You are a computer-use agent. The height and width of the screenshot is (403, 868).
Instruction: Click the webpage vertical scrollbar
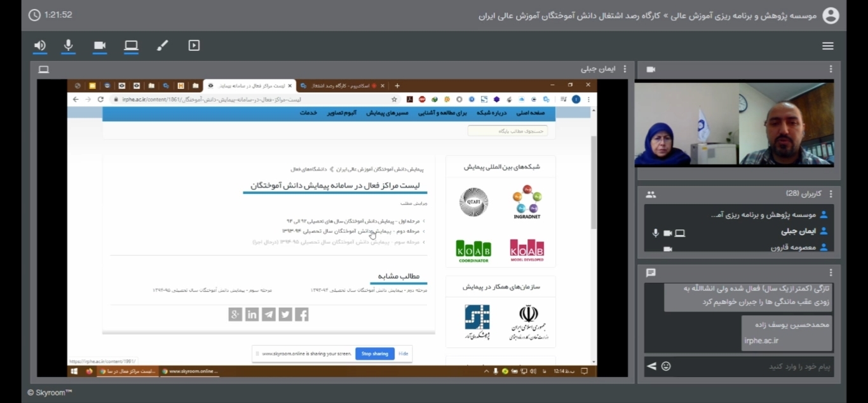click(x=593, y=182)
